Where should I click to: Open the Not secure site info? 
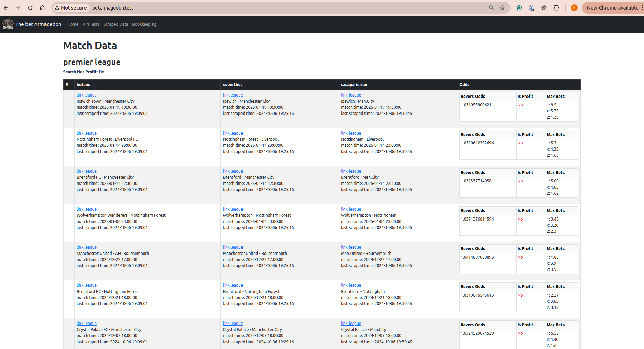[71, 8]
